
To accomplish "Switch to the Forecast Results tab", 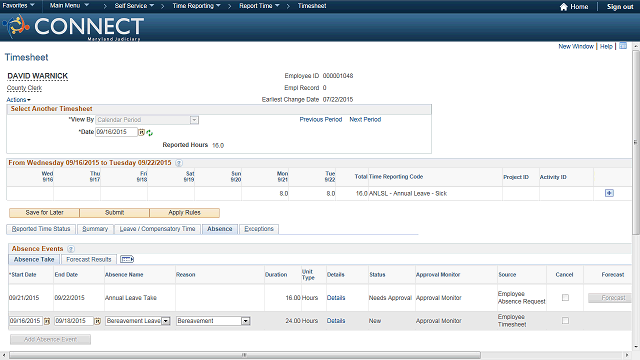I will coord(89,259).
